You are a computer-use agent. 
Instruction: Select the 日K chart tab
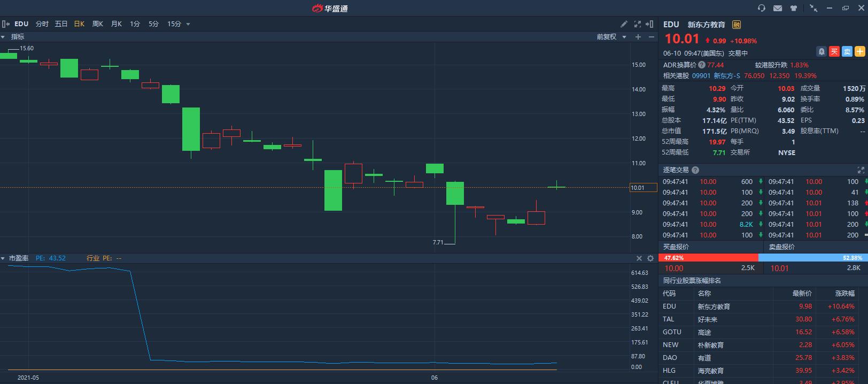click(79, 24)
